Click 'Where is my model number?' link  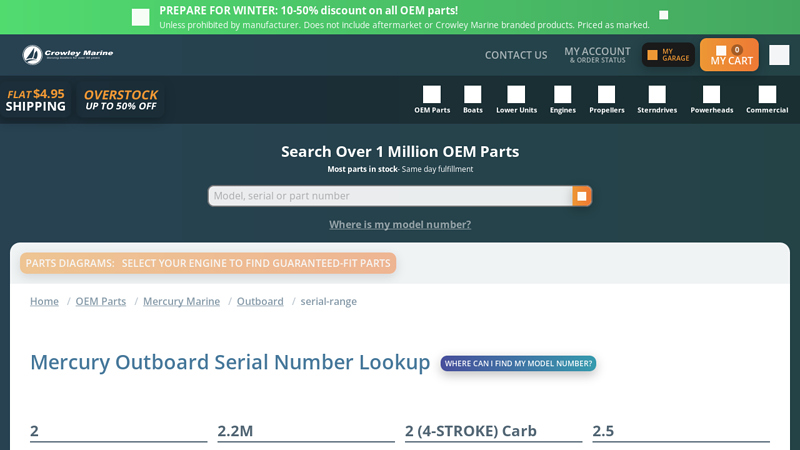(400, 225)
